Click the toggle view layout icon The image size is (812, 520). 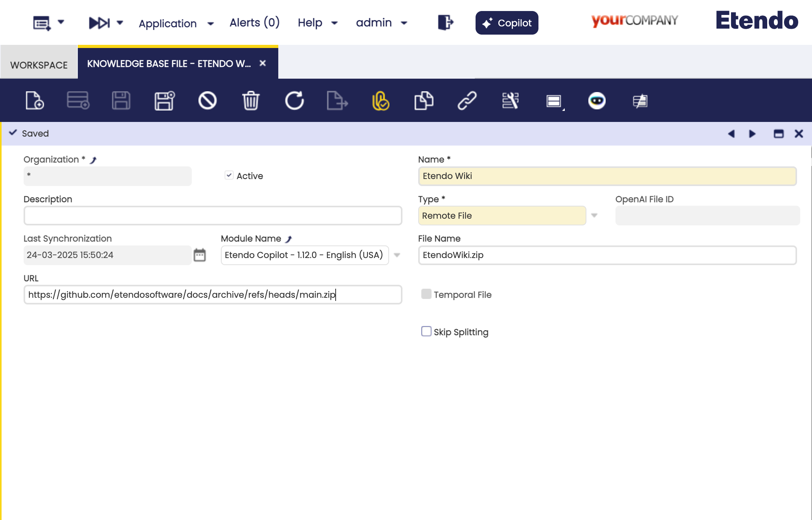(554, 101)
